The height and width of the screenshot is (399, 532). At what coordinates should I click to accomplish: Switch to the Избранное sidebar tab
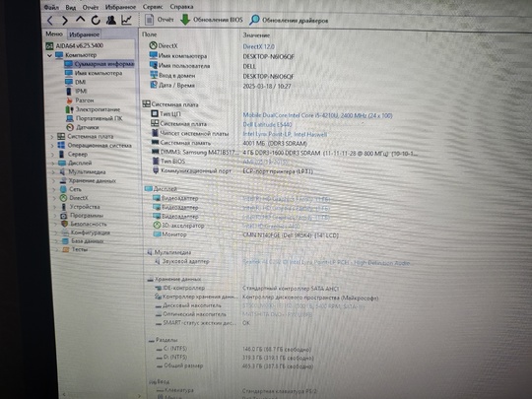pyautogui.click(x=84, y=34)
